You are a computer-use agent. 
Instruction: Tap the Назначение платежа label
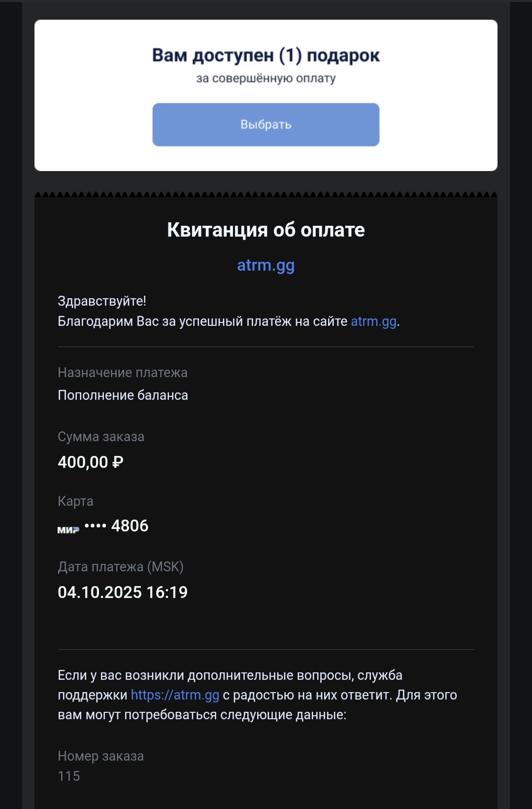coord(123,373)
